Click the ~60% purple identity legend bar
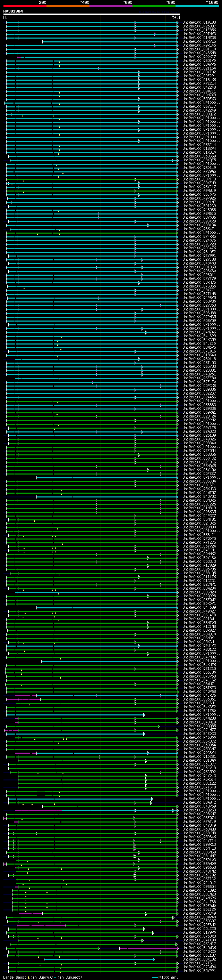Screen dimensions: 222x980 pyautogui.click(x=111, y=6)
